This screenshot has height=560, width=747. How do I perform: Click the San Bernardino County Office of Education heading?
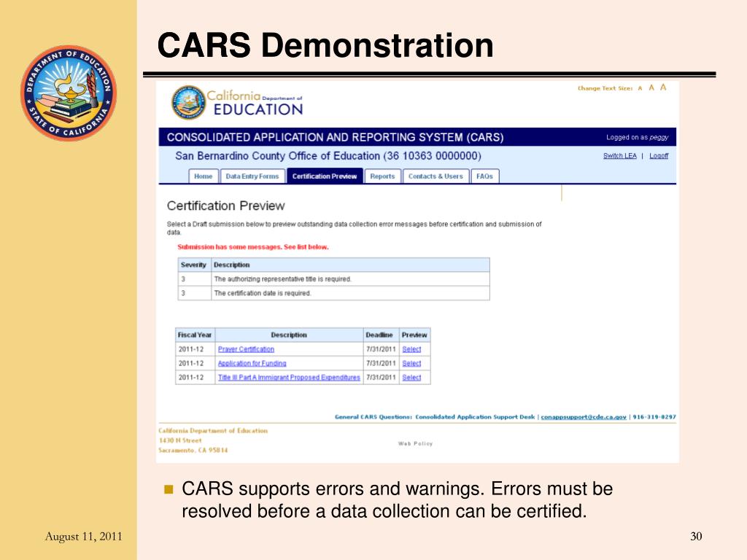click(x=328, y=156)
